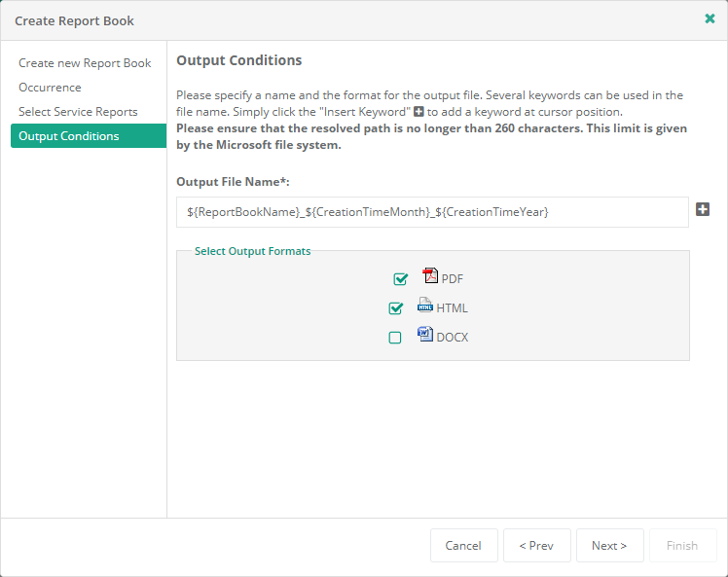Click the Output File Name label
This screenshot has height=577, width=728.
233,182
